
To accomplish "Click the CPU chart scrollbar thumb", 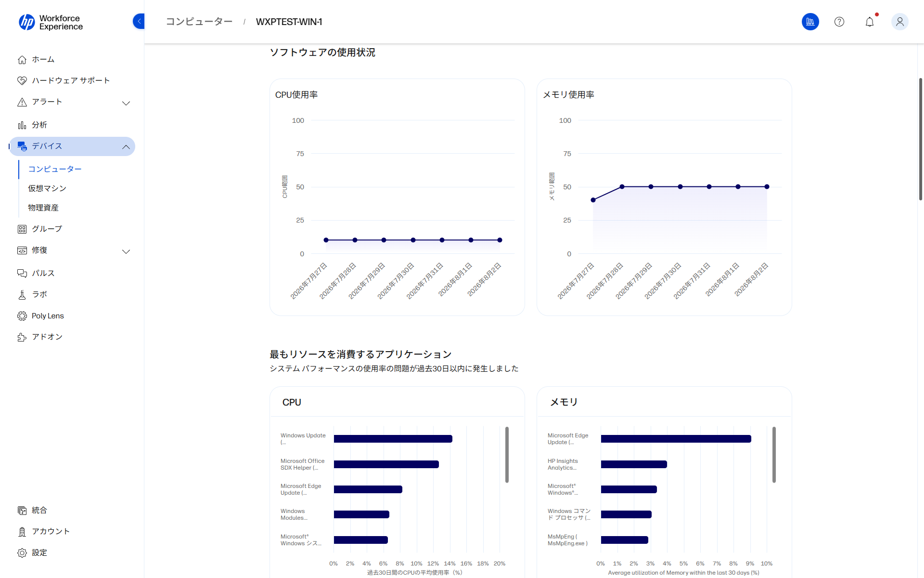I will [507, 455].
